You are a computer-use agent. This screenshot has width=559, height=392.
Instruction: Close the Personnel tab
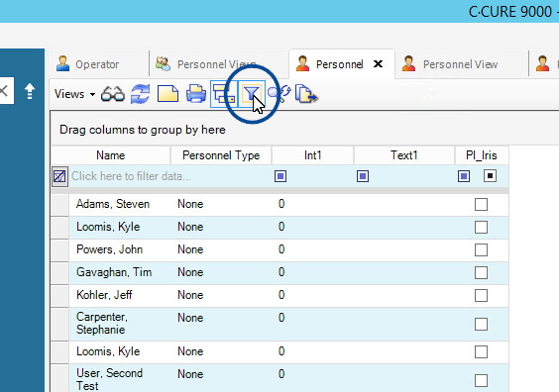[x=378, y=64]
